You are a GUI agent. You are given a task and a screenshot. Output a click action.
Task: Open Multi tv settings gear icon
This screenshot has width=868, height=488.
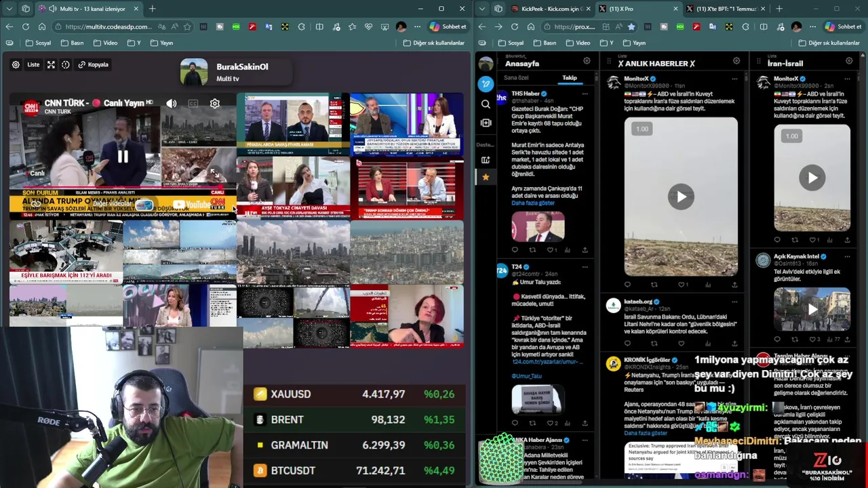pyautogui.click(x=16, y=64)
